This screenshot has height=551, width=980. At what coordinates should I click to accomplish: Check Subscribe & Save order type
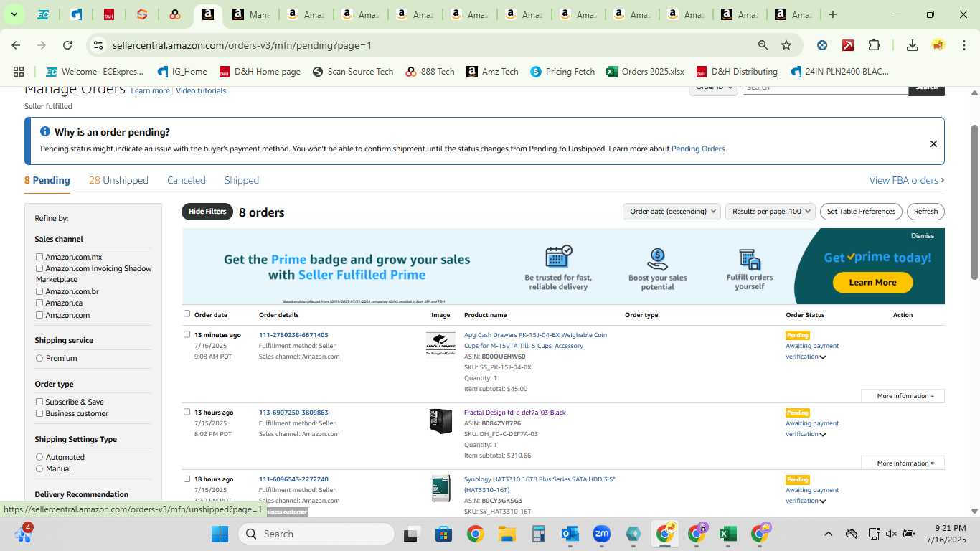tap(39, 402)
